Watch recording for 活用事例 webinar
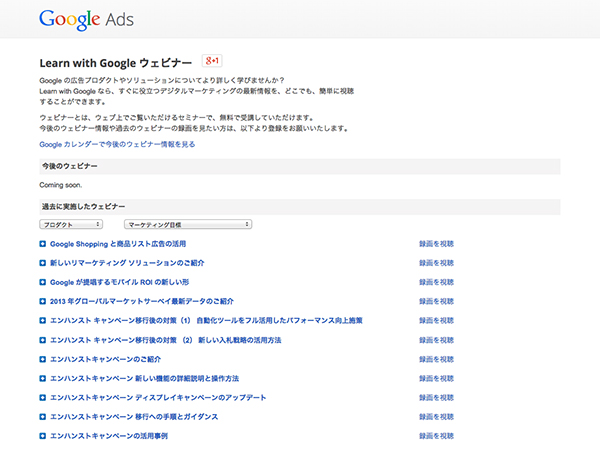The width and height of the screenshot is (600, 450). 436,435
